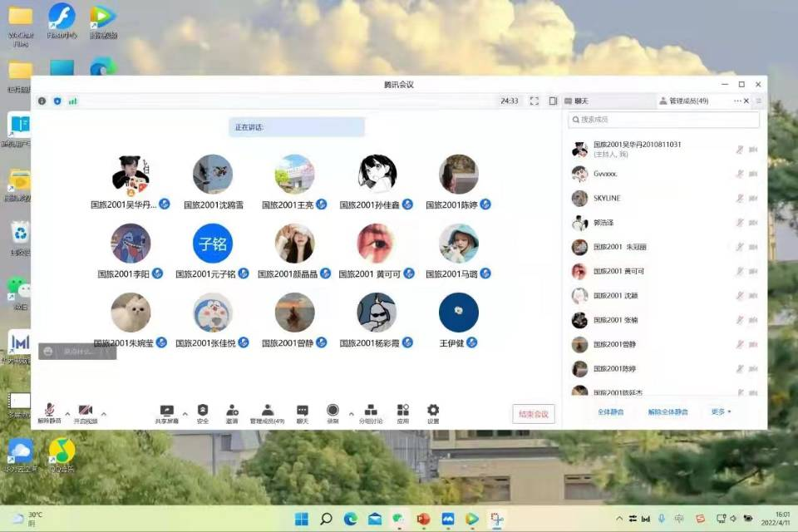The width and height of the screenshot is (798, 532).
Task: Expand video options arrow beside 开启视频
Action: click(103, 413)
